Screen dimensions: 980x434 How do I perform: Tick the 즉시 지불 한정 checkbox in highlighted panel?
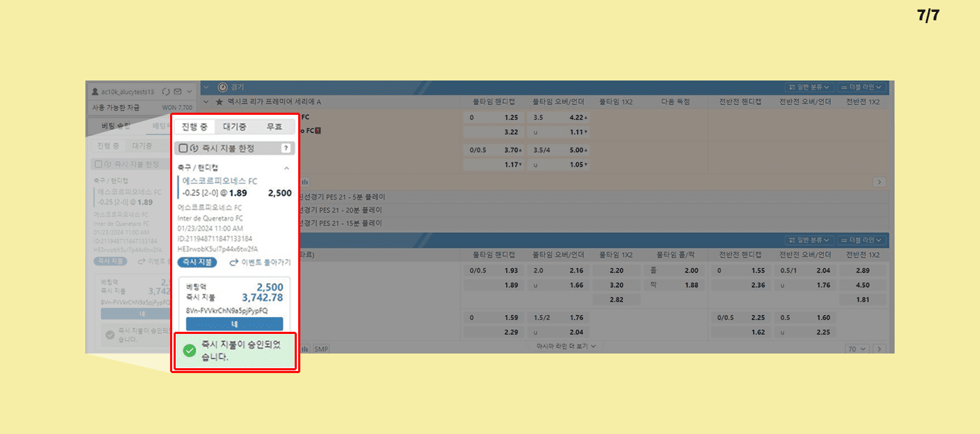point(183,148)
